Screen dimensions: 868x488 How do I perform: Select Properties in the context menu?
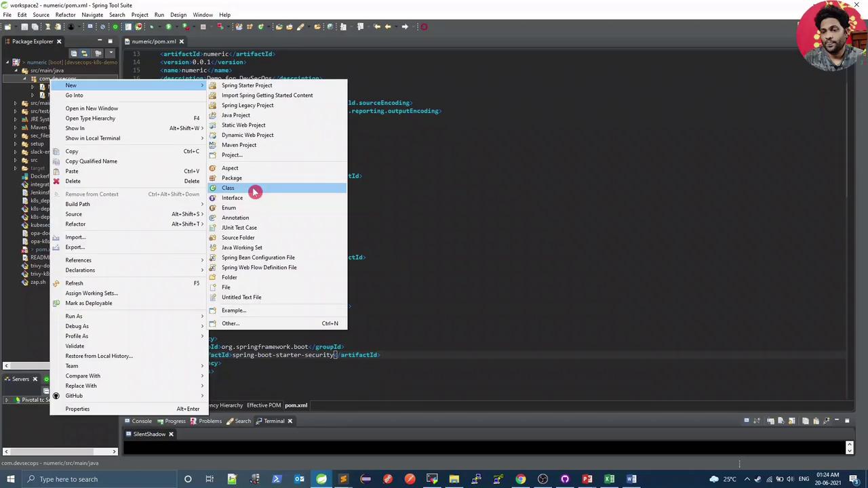[128, 409]
